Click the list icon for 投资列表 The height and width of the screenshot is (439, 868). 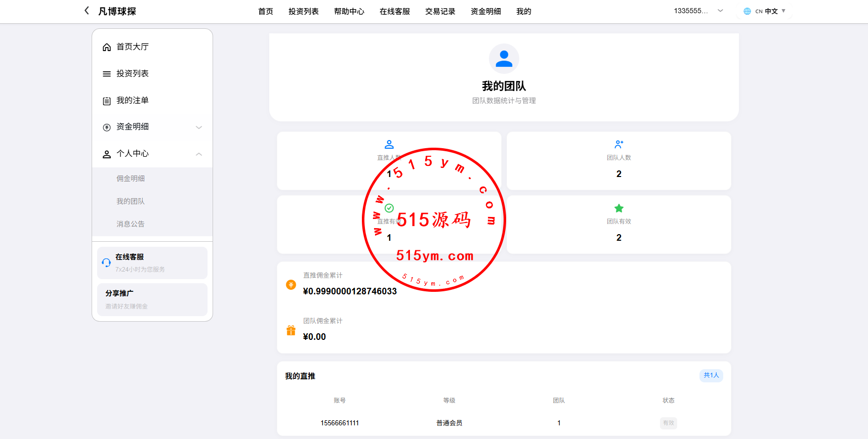107,74
